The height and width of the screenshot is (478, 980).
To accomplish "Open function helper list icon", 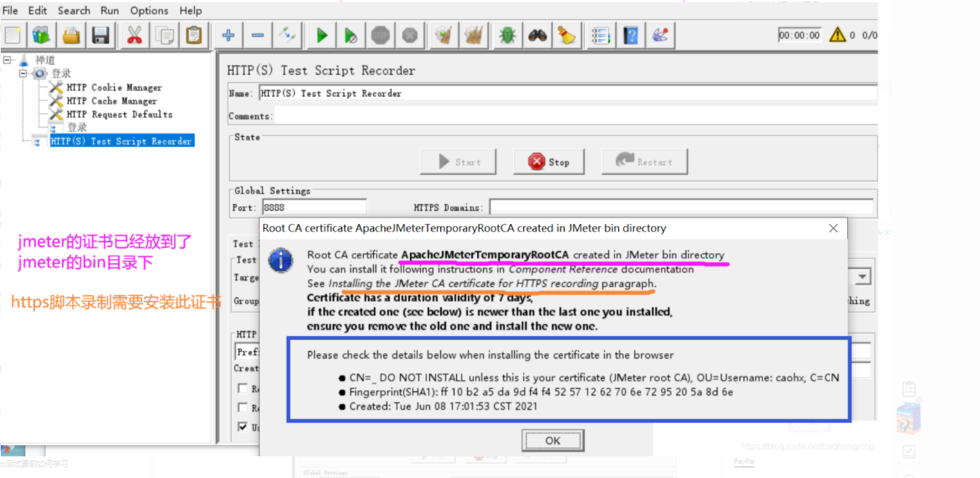I will tap(601, 35).
